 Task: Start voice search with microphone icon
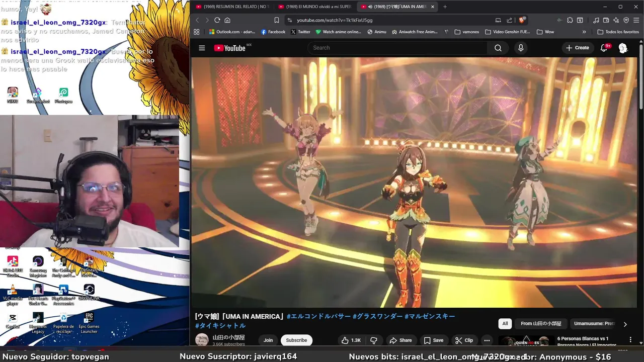click(x=521, y=48)
